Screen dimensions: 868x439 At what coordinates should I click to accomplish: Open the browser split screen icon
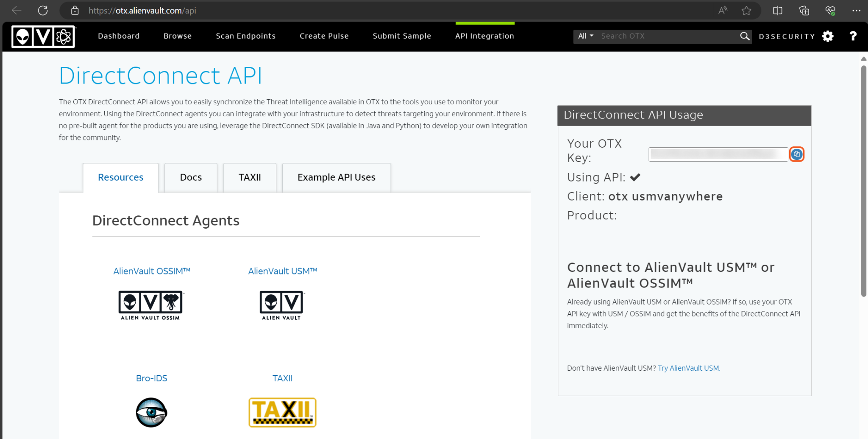tap(778, 11)
